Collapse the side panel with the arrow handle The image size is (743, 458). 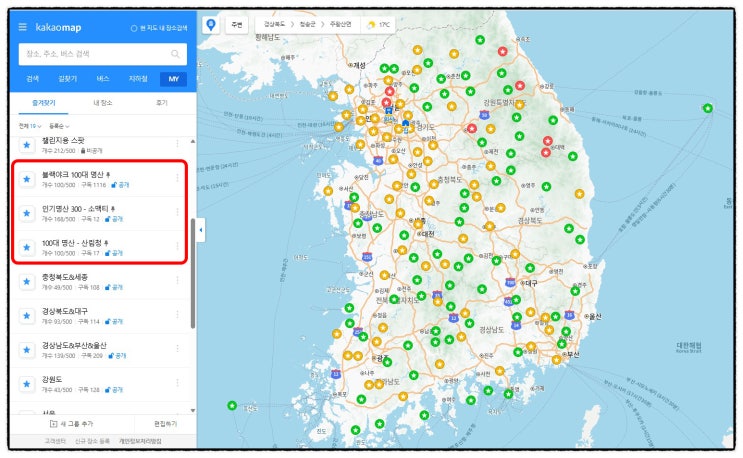tap(201, 230)
